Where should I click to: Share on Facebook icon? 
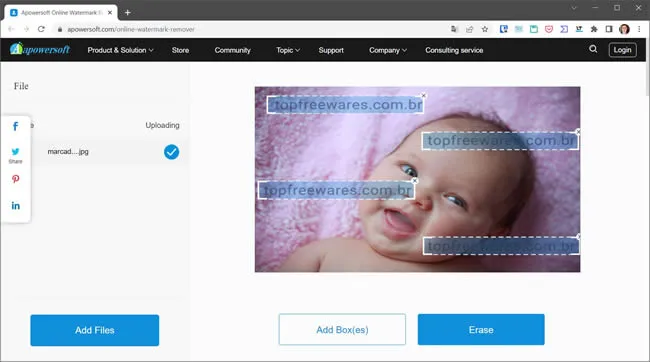tap(15, 126)
